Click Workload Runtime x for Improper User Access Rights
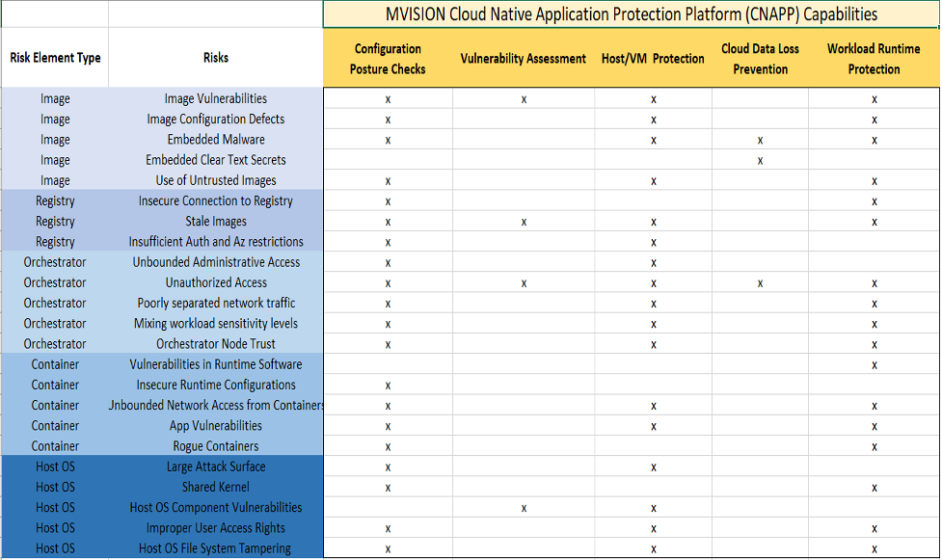Viewport: 942px width, 560px height. pyautogui.click(x=875, y=528)
